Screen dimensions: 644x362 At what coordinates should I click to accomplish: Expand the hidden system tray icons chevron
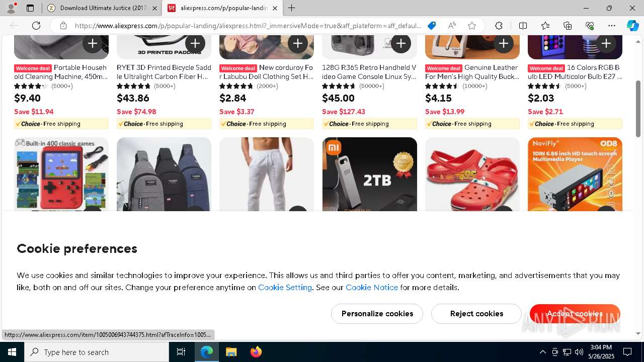tap(542, 352)
